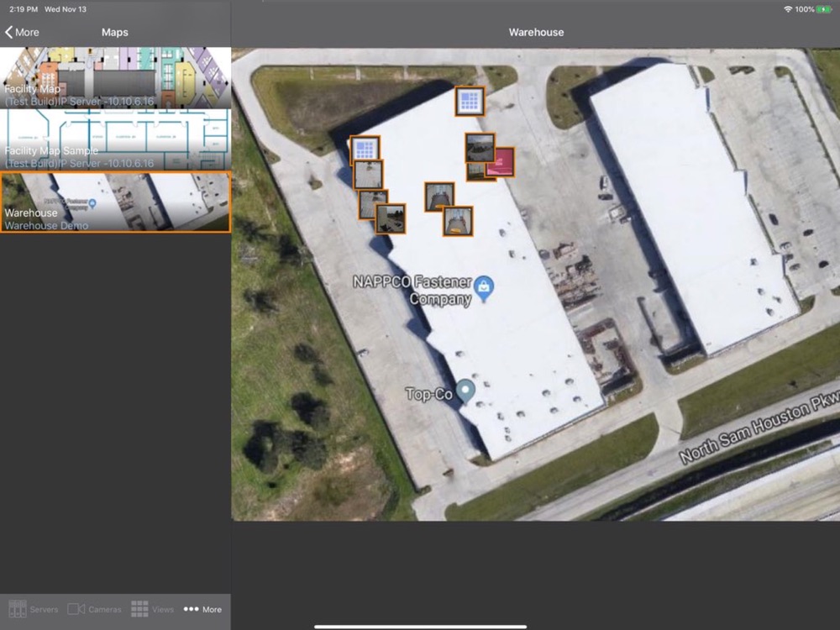
Task: Select the Warehouse Demo map thumbnail
Action: (x=115, y=202)
